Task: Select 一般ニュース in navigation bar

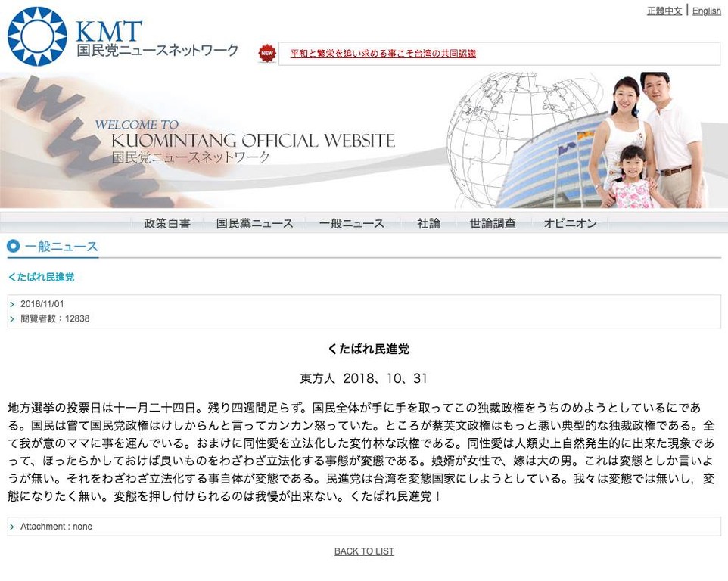Action: [x=351, y=223]
